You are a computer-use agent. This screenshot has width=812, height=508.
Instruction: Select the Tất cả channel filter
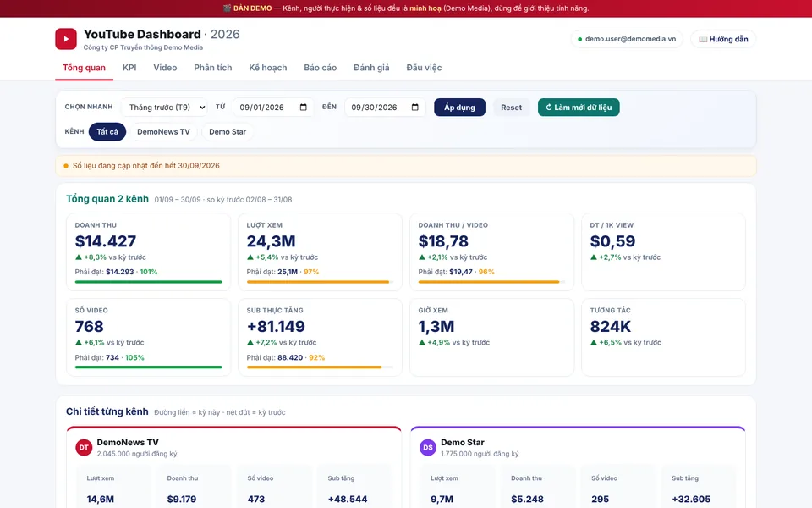click(x=107, y=132)
